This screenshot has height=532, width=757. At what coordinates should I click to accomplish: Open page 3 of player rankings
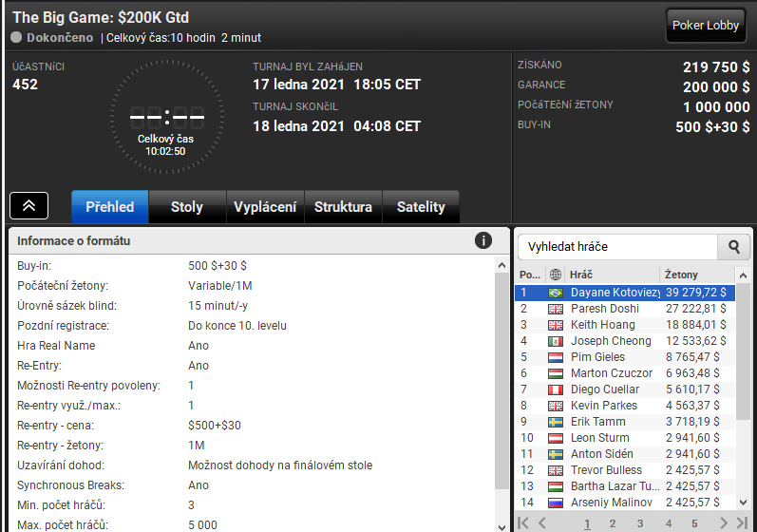pos(640,523)
